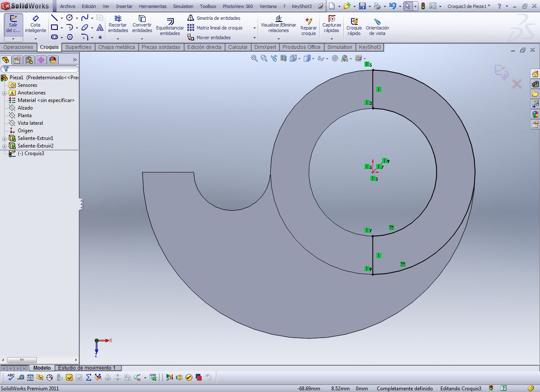Open the DimXpertManager tab icon
This screenshot has width=540, height=392.
(41, 60)
